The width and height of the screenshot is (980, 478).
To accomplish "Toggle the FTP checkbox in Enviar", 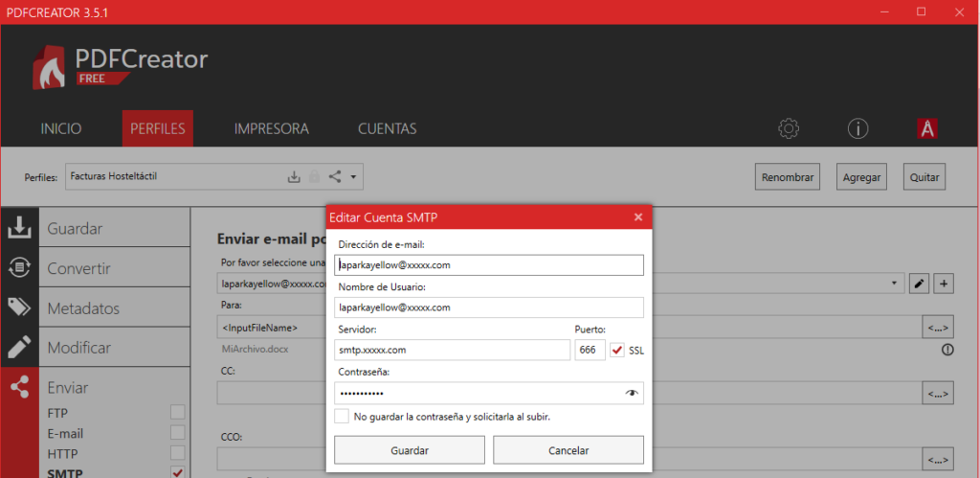I will point(177,413).
